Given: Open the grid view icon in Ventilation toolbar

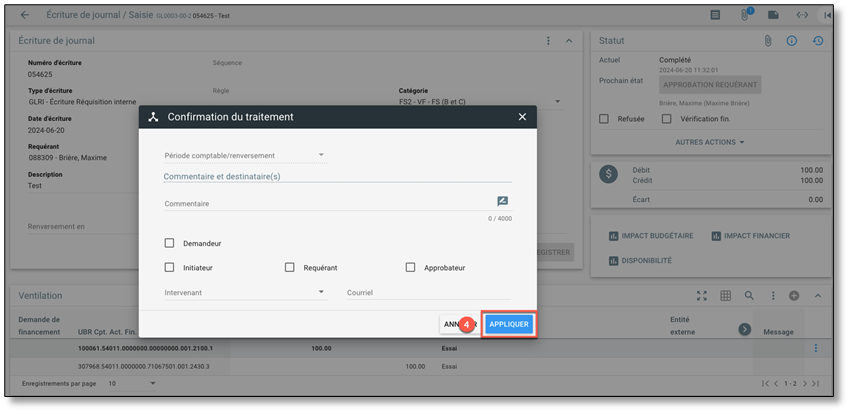Looking at the screenshot, I should click(x=725, y=296).
